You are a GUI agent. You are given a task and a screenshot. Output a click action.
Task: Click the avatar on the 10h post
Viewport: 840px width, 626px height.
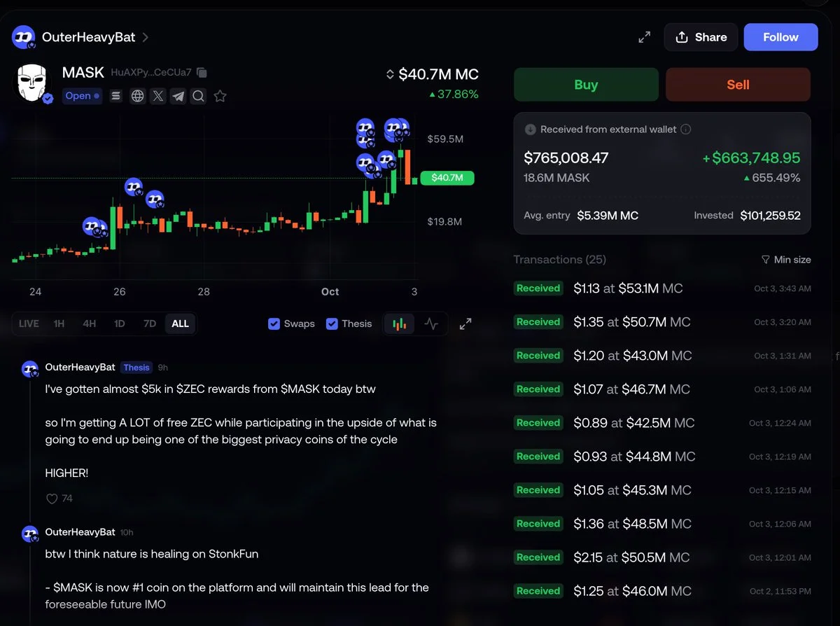29,534
